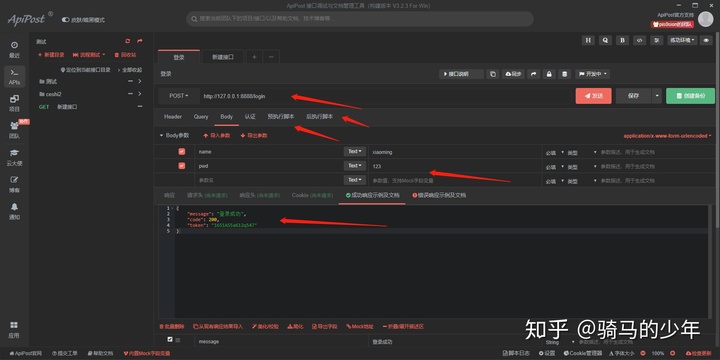Image resolution: width=720 pixels, height=360 pixels.
Task: Open the environment selector dropdown
Action: (x=682, y=40)
